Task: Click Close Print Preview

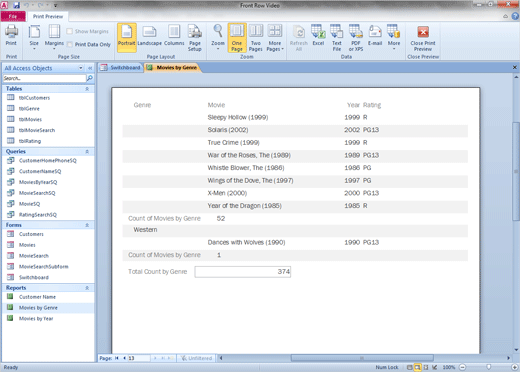Action: 423,37
